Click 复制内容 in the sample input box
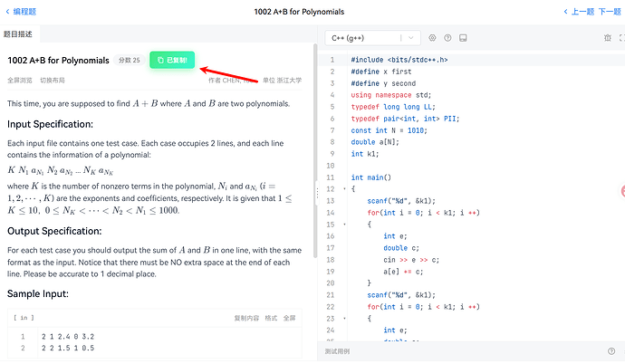This screenshot has height=364, width=625. pos(246,318)
